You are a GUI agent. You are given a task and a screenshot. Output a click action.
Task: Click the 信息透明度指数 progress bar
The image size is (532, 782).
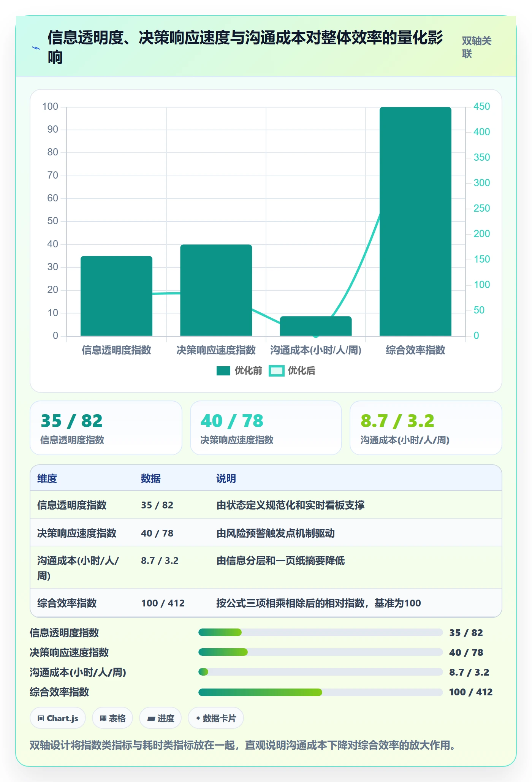tap(320, 632)
